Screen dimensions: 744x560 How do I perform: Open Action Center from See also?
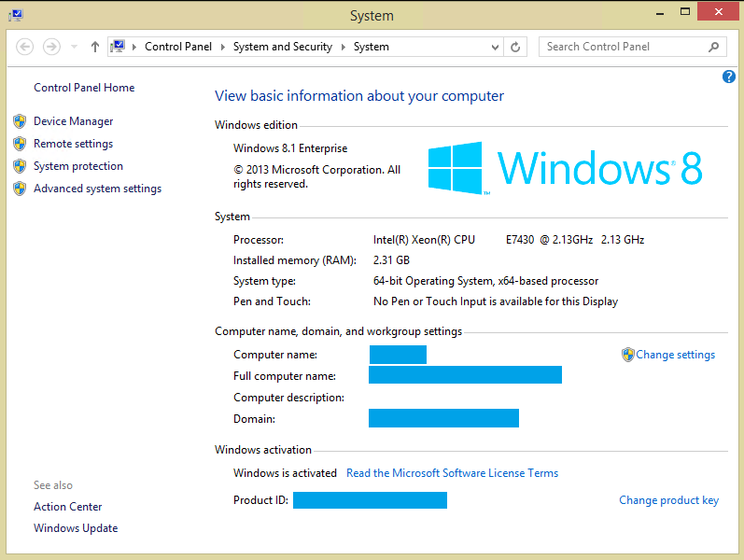click(x=67, y=507)
